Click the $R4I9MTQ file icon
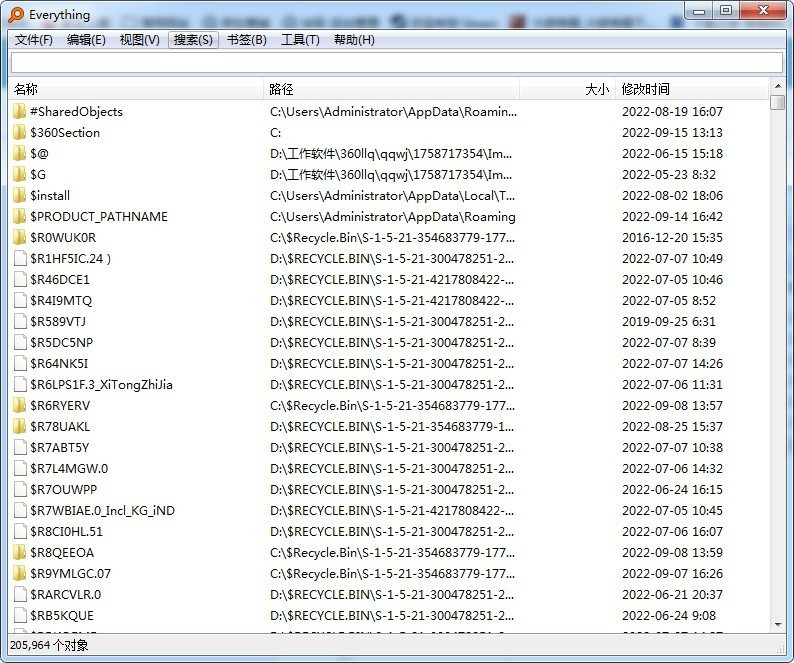This screenshot has width=794, height=663. (x=20, y=301)
